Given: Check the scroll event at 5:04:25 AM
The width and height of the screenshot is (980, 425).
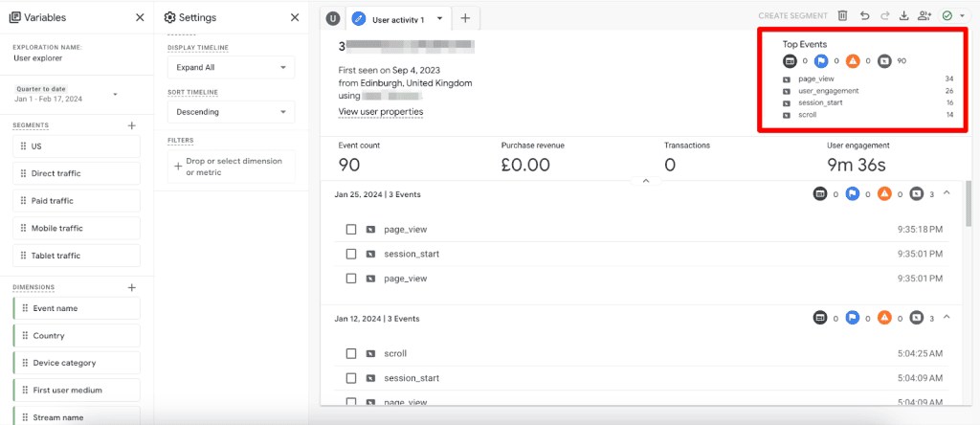Looking at the screenshot, I should (351, 354).
